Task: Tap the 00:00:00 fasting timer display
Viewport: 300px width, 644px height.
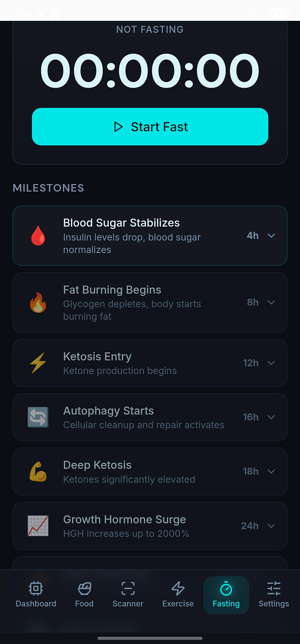Action: pos(150,71)
